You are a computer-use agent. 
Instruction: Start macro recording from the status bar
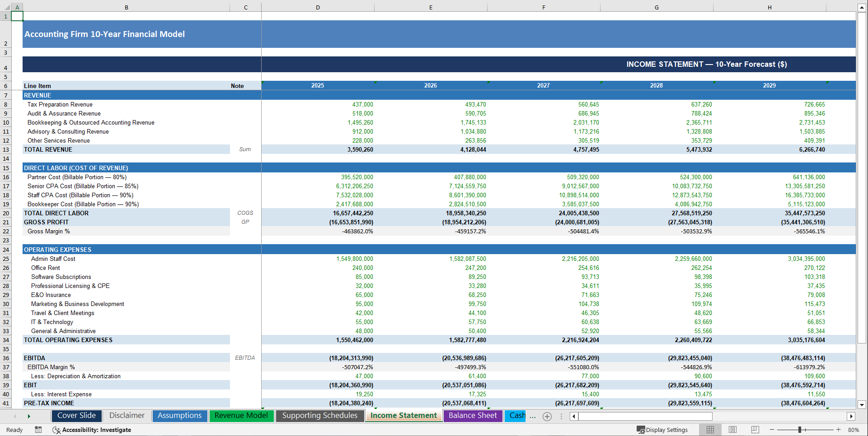38,430
